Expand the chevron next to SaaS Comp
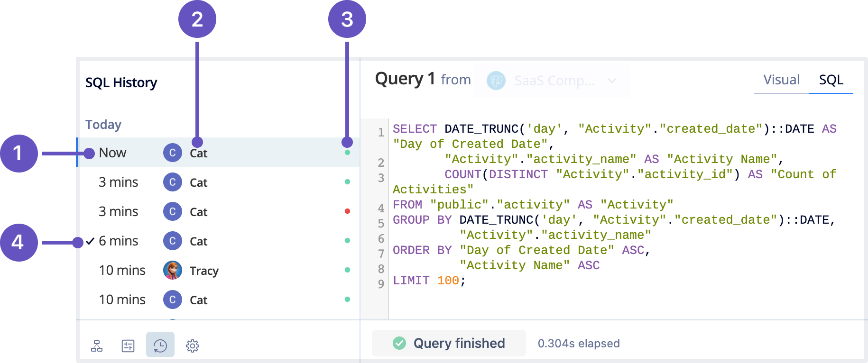The image size is (868, 363). tap(612, 81)
